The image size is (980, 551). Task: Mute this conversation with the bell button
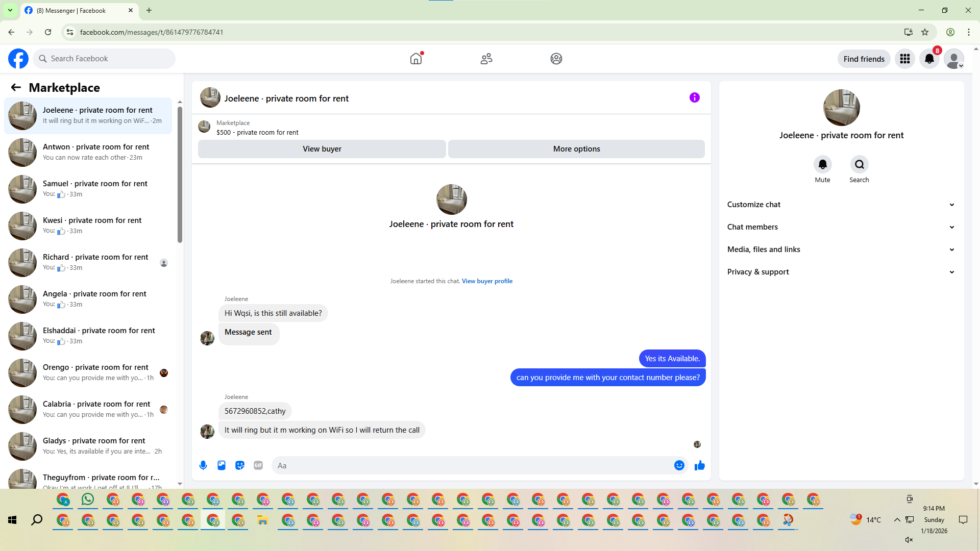pos(822,164)
